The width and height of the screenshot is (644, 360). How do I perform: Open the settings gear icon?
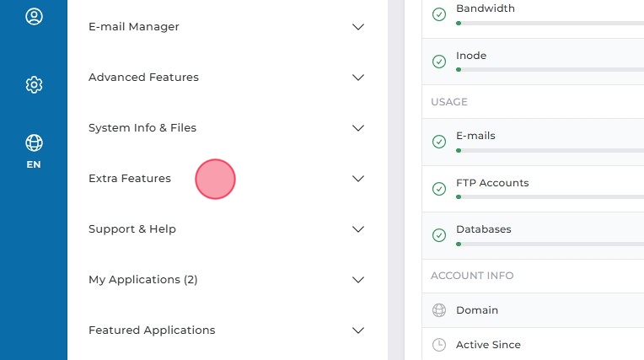pos(34,84)
